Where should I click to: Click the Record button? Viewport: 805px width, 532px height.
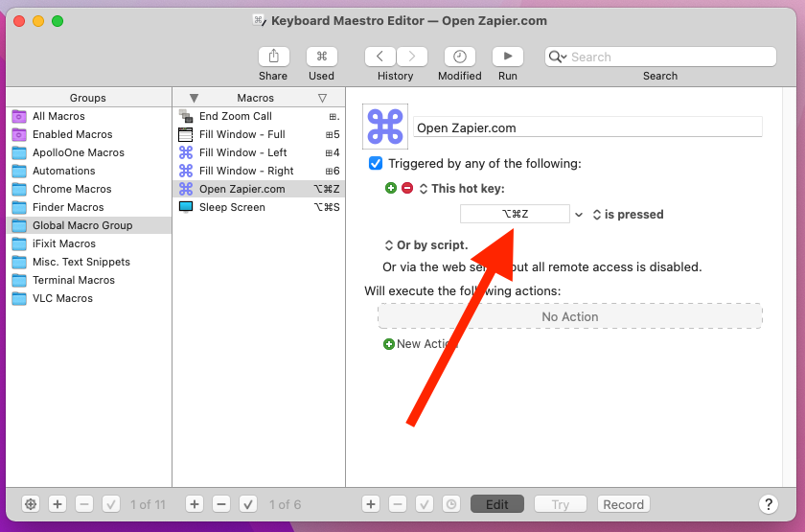pyautogui.click(x=623, y=504)
